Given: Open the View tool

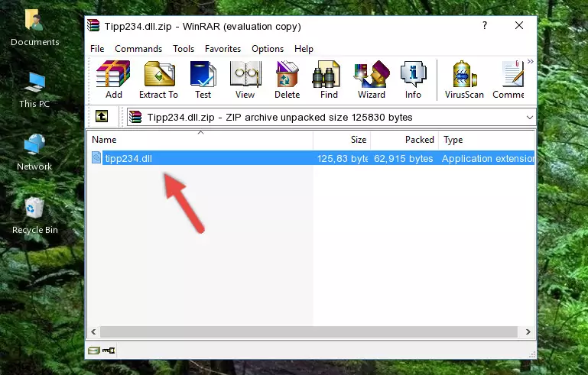Looking at the screenshot, I should tap(245, 79).
